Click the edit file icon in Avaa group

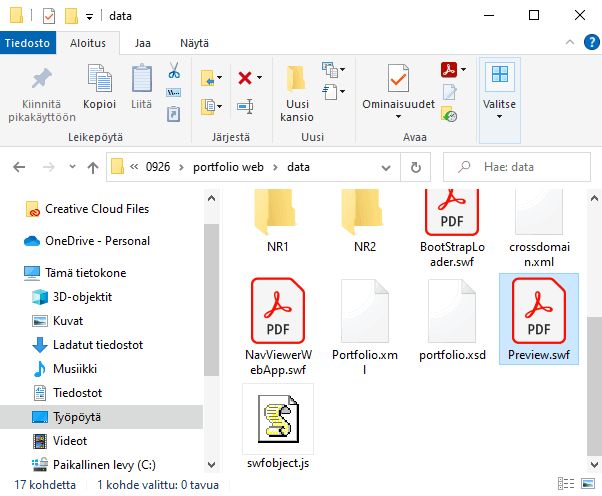[449, 92]
